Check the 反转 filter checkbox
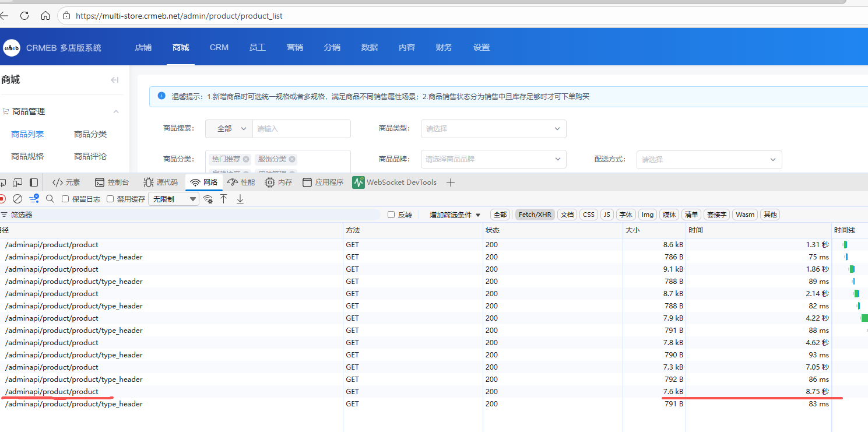Screen dimensions: 868x432 [391, 215]
